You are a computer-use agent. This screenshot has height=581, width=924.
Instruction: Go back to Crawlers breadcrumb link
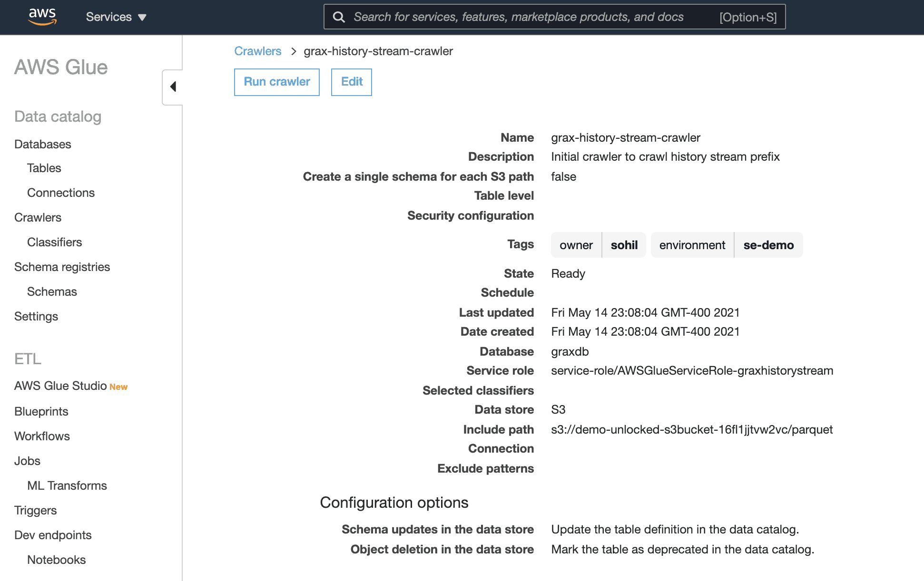257,51
